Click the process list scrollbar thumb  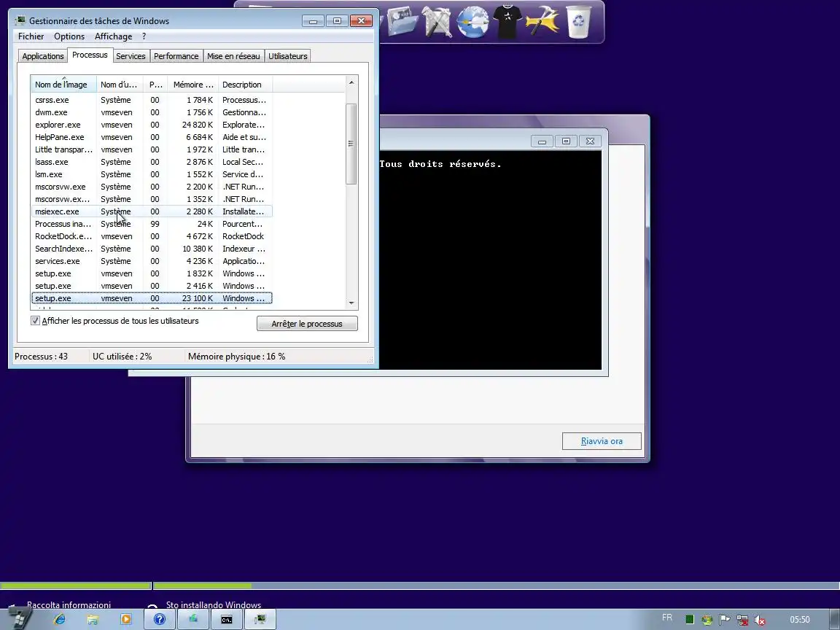(x=351, y=144)
